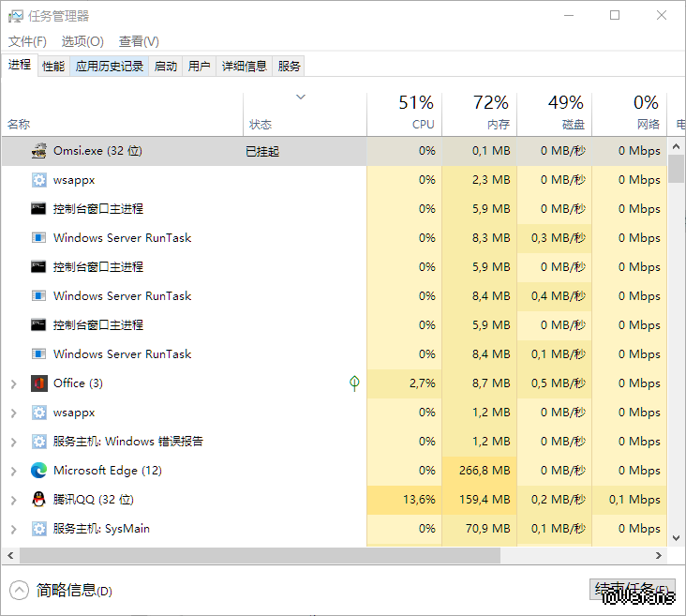686x616 pixels.
Task: Click the Office app icon
Action: [39, 383]
